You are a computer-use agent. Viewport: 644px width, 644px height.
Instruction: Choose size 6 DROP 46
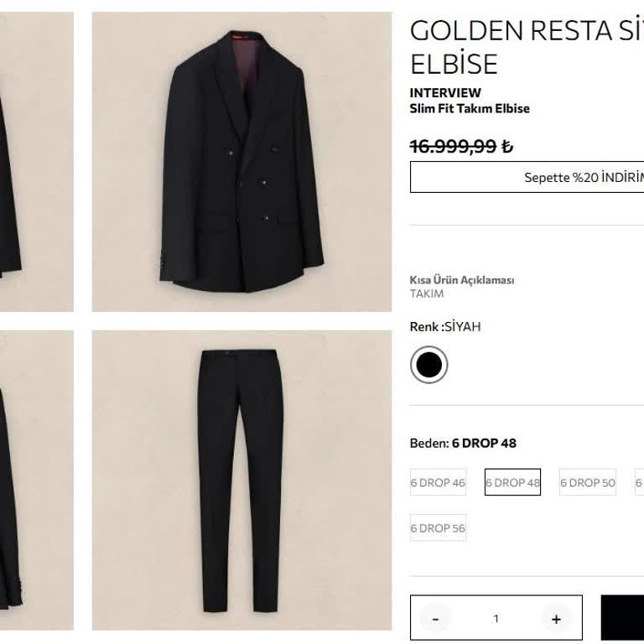click(x=438, y=482)
